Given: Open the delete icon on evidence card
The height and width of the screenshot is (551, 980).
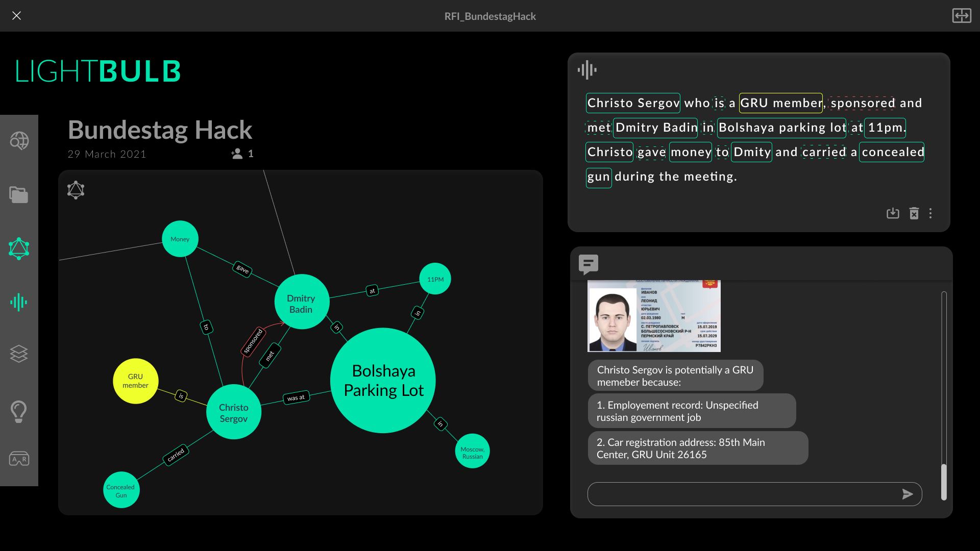Looking at the screenshot, I should 914,213.
